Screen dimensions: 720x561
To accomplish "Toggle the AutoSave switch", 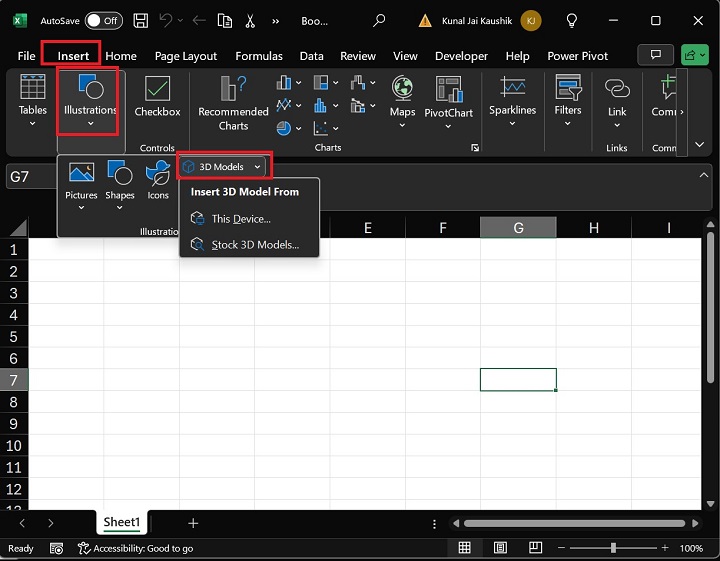I will coord(104,20).
